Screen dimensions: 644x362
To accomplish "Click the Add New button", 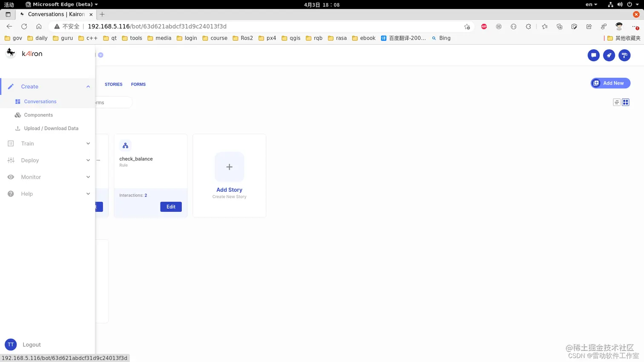I will pos(610,83).
